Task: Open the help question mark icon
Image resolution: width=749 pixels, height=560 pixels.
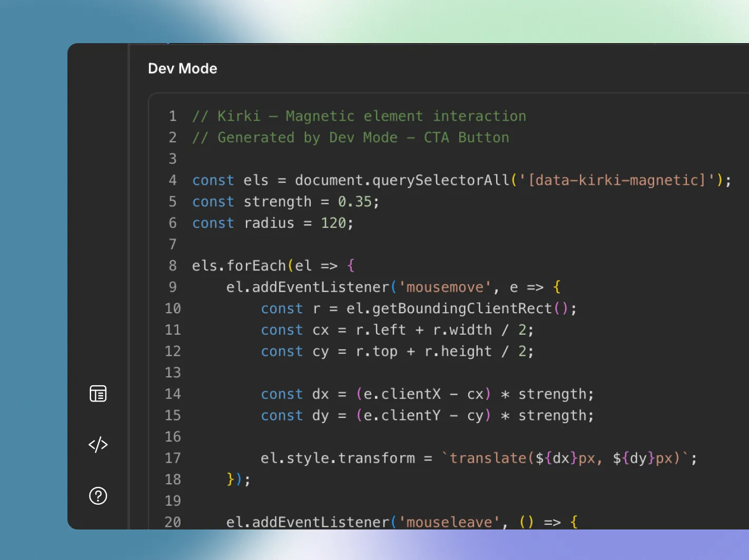Action: pos(98,496)
